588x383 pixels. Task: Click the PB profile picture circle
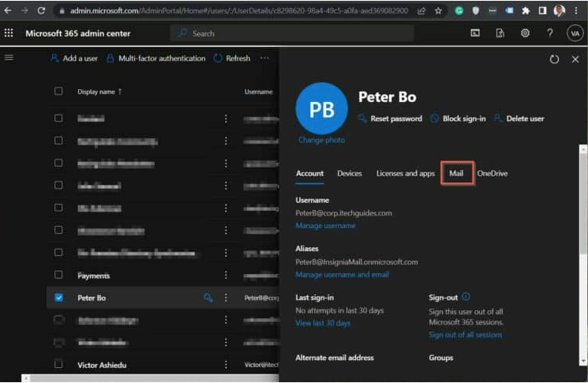322,109
